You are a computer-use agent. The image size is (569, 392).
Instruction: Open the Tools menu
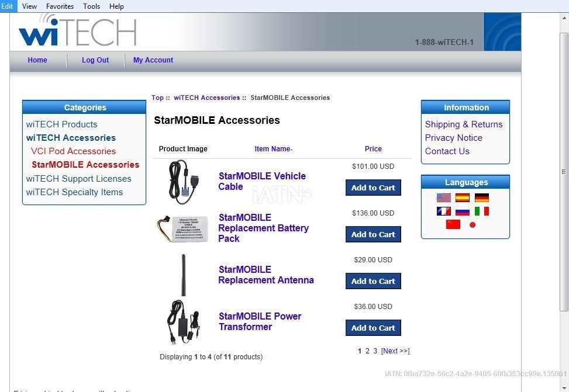pyautogui.click(x=91, y=6)
